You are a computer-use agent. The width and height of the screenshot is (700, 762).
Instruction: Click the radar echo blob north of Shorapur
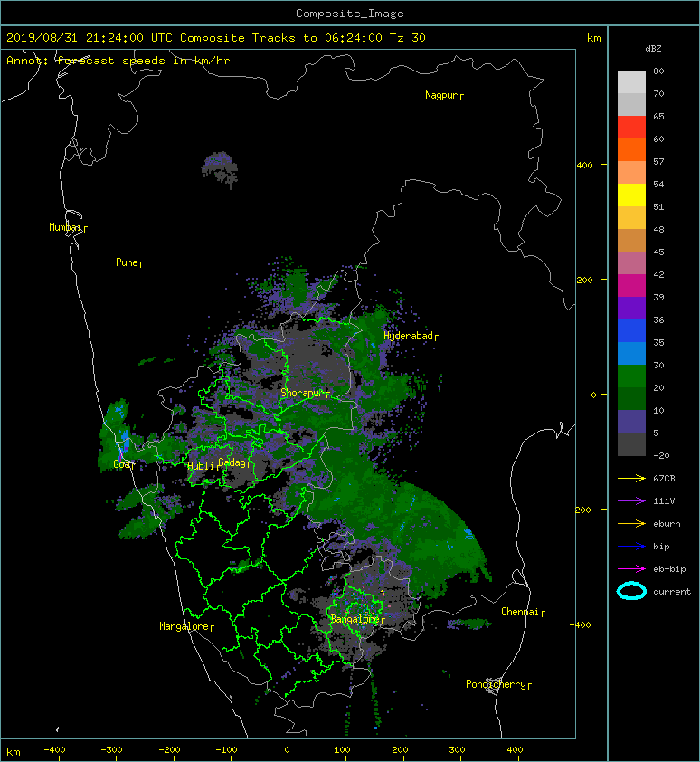(x=297, y=287)
